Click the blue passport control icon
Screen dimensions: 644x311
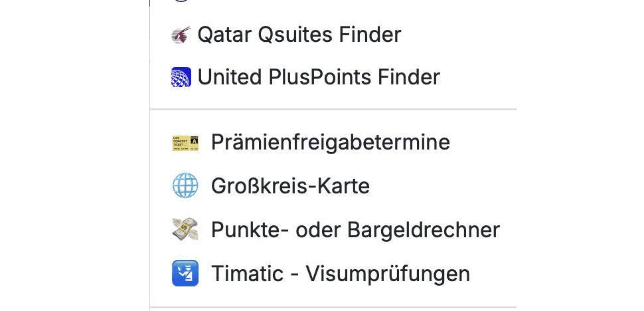point(185,274)
